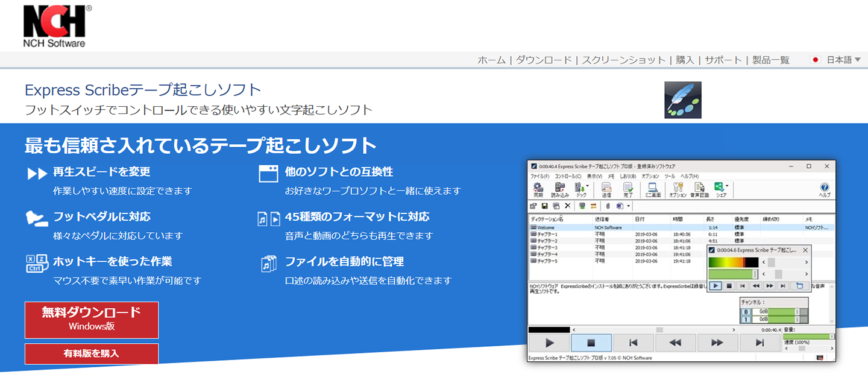Image resolution: width=868 pixels, height=380 pixels.
Task: Click the 完了 (done) toolbar icon
Action: pos(628,188)
